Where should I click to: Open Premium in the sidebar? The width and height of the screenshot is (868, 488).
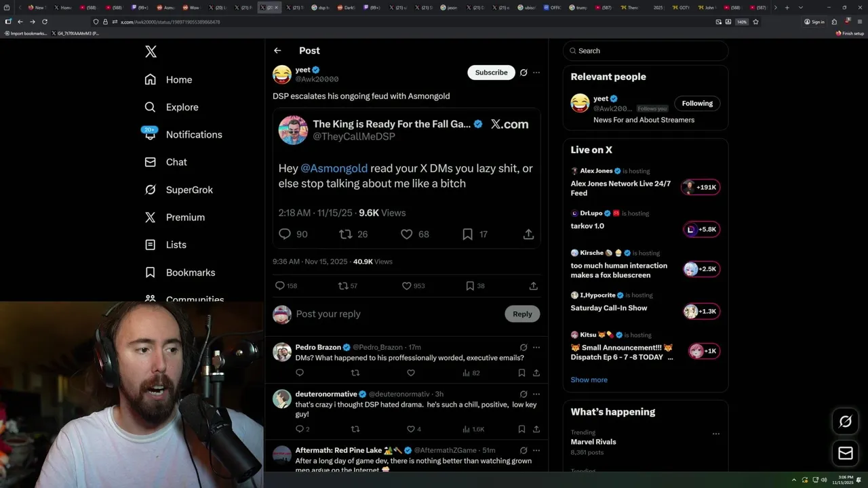[x=174, y=217]
